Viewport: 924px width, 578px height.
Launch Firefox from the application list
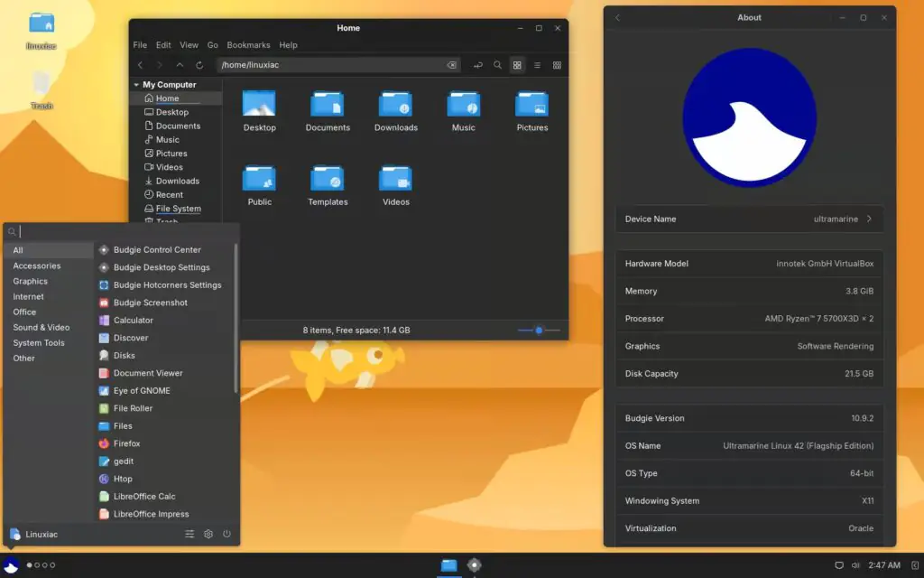click(126, 443)
